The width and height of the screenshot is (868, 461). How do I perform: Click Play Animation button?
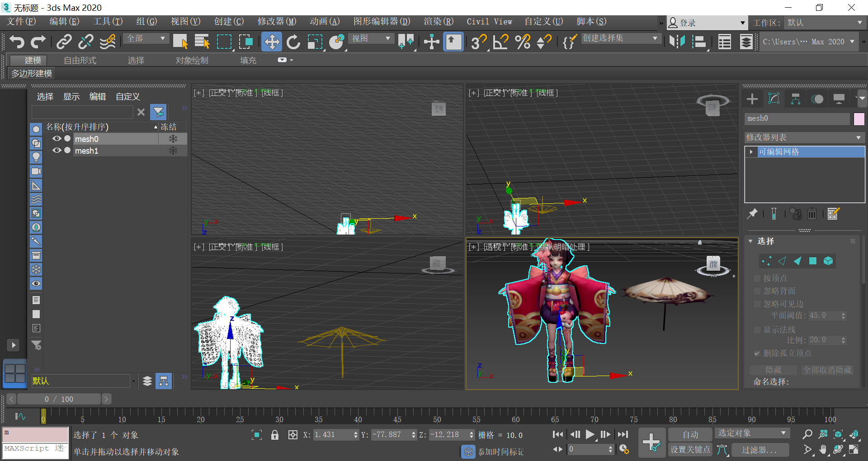(x=590, y=434)
